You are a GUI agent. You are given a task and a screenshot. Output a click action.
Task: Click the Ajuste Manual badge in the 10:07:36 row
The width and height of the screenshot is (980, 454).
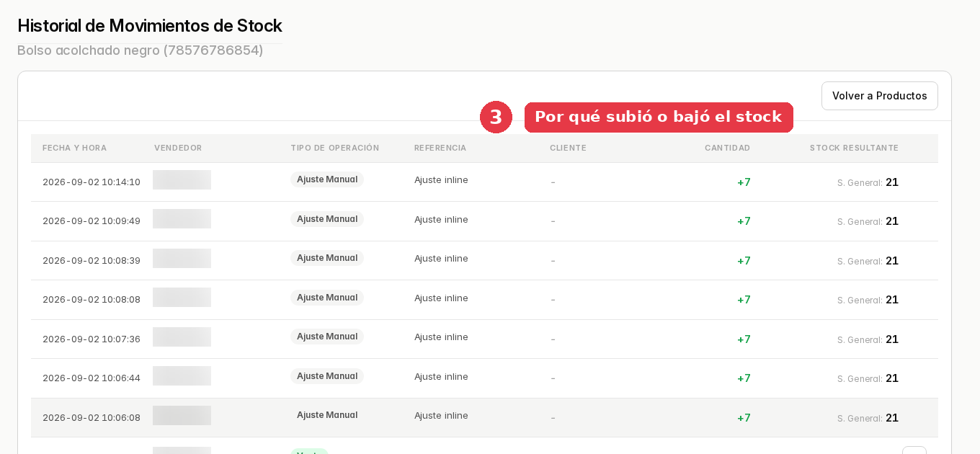coord(327,337)
